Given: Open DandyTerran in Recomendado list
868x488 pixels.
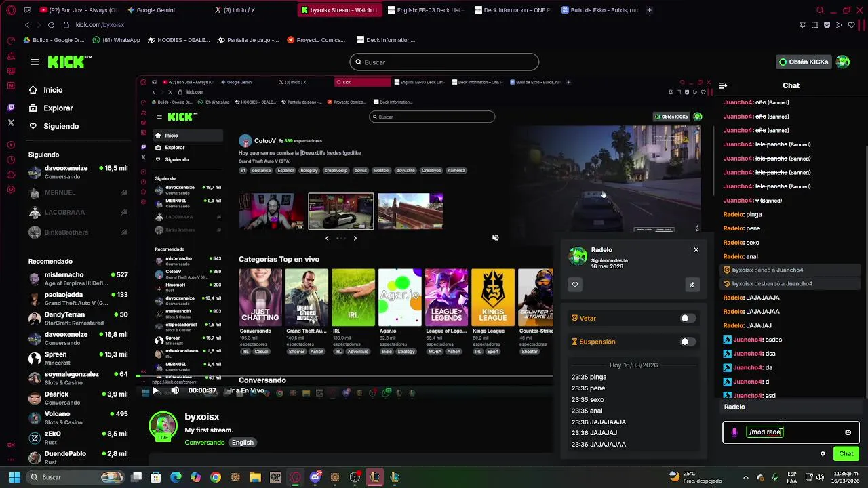Looking at the screenshot, I should click(78, 319).
